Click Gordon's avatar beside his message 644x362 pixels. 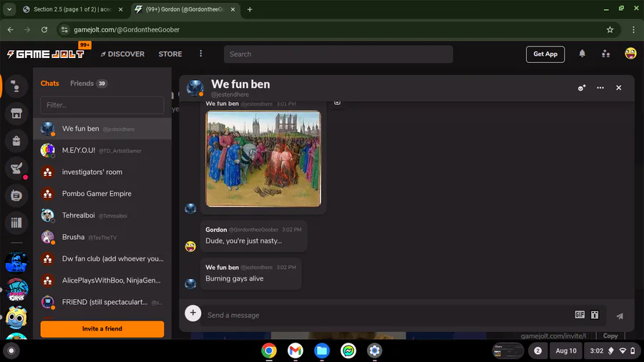click(190, 246)
